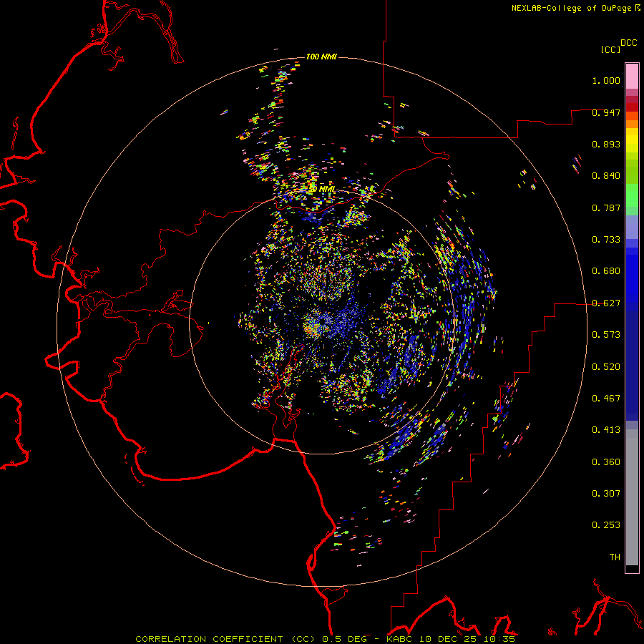This screenshot has height=644, width=644.
Task: Click the 0.680 scale value
Action: coord(606,271)
